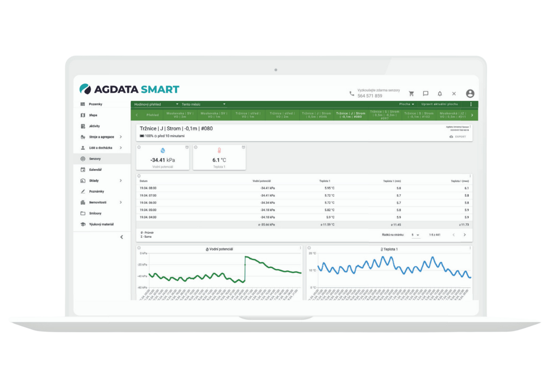Open the Tento měsíc period dropdown
The image size is (559, 392).
(203, 104)
